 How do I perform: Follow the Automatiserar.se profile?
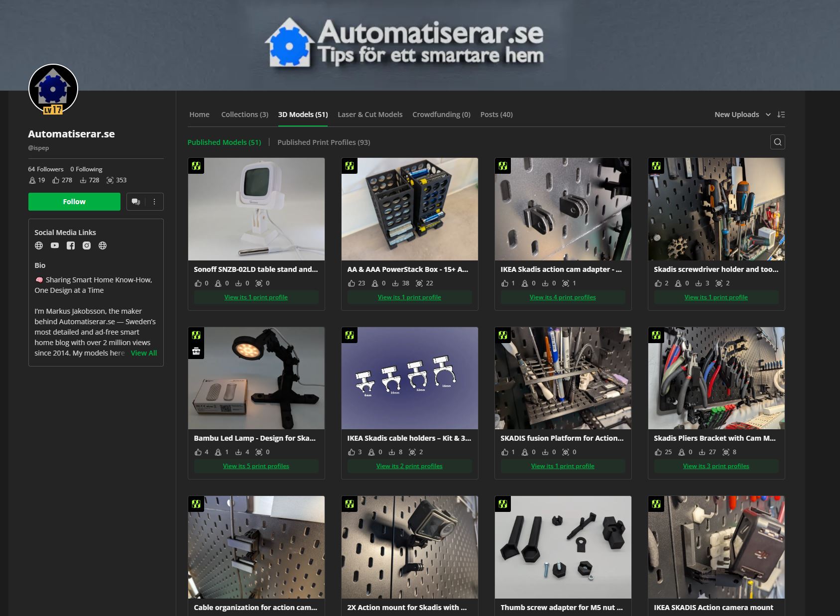point(74,202)
